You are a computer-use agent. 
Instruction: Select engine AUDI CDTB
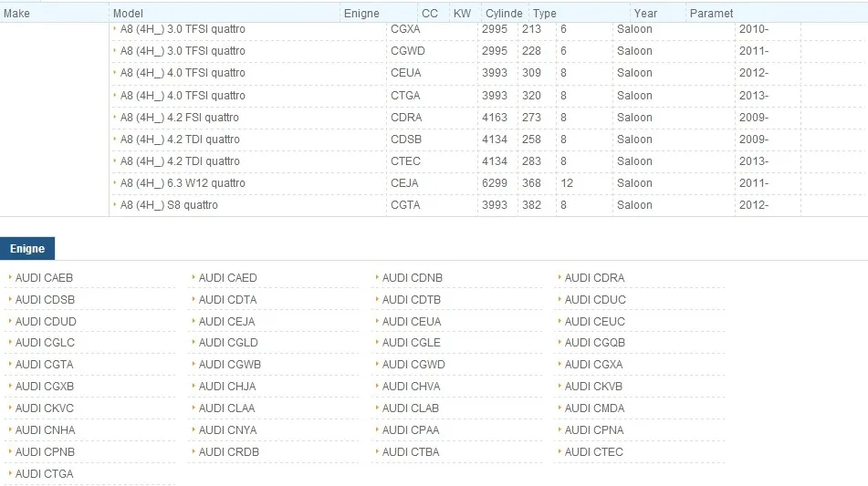(412, 300)
